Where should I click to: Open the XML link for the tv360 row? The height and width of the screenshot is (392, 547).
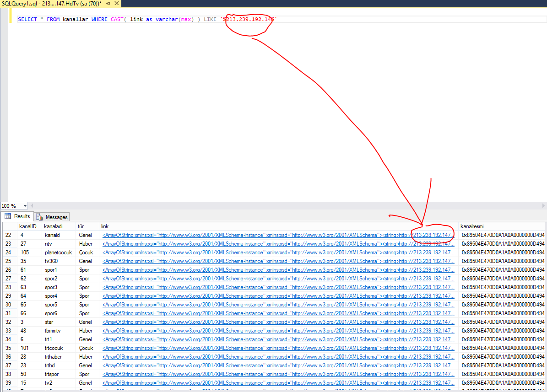pyautogui.click(x=278, y=261)
